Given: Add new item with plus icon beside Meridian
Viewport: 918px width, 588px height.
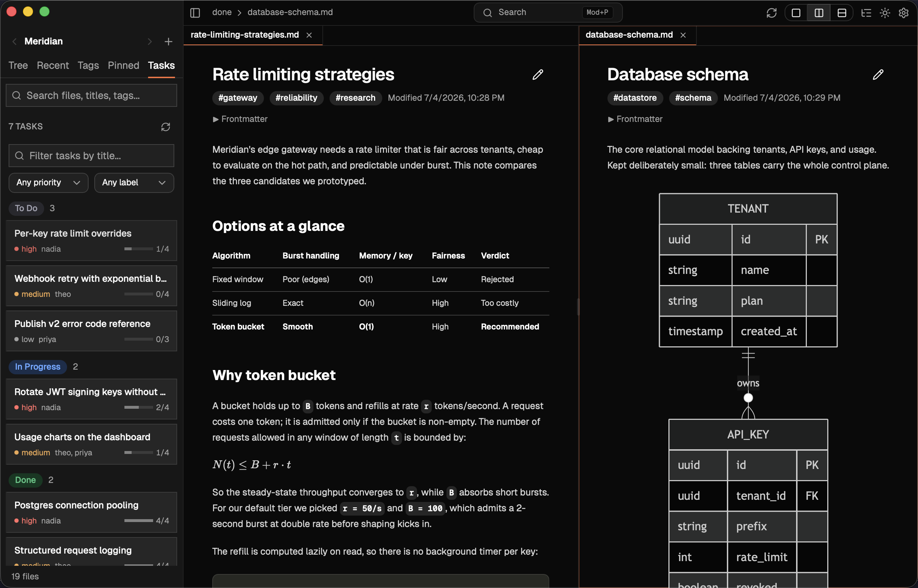Looking at the screenshot, I should tap(169, 42).
